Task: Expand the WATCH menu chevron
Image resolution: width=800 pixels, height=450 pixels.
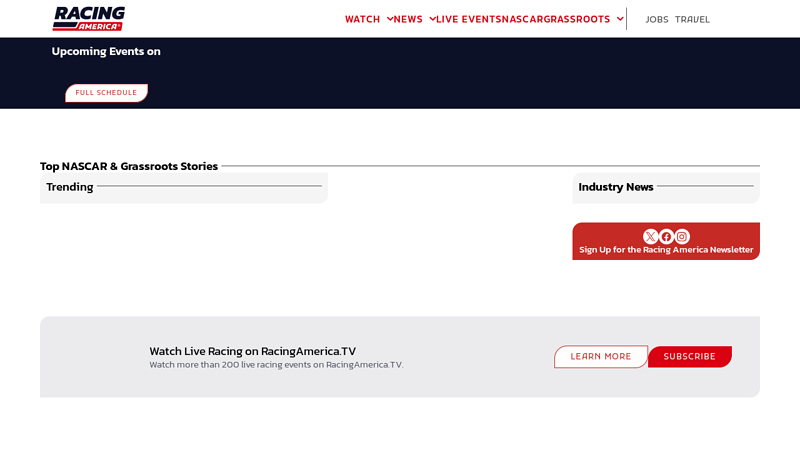Action: click(390, 19)
